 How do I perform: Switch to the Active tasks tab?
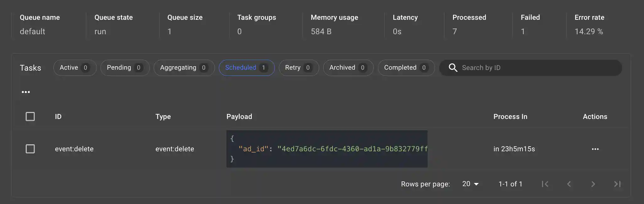point(75,68)
